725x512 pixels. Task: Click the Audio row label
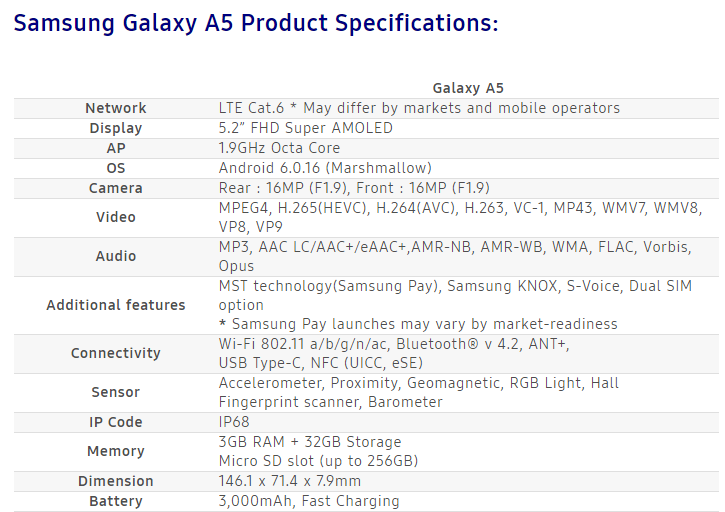click(116, 256)
